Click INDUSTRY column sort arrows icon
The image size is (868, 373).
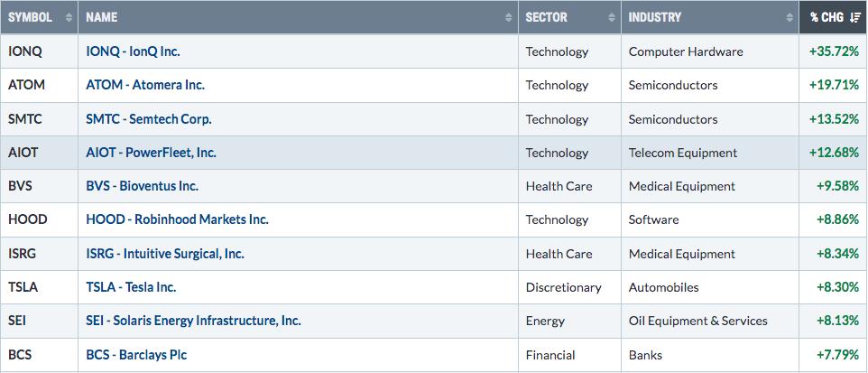click(x=790, y=17)
